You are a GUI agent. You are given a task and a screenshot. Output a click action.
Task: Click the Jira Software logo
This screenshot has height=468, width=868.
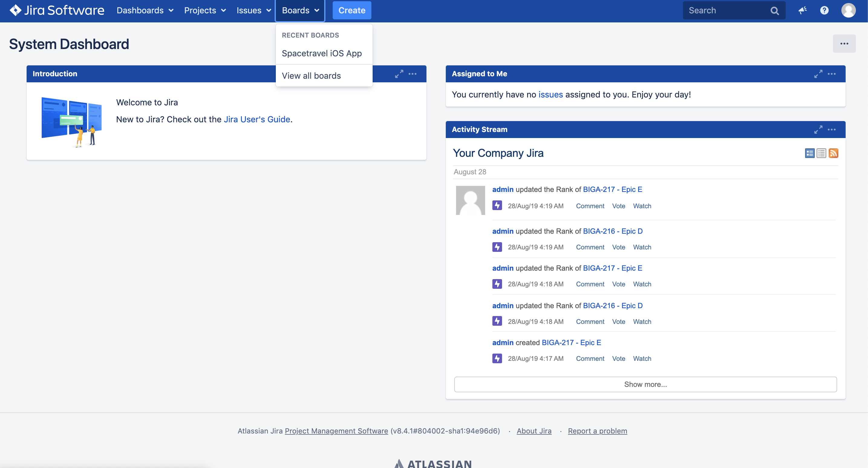coord(57,11)
